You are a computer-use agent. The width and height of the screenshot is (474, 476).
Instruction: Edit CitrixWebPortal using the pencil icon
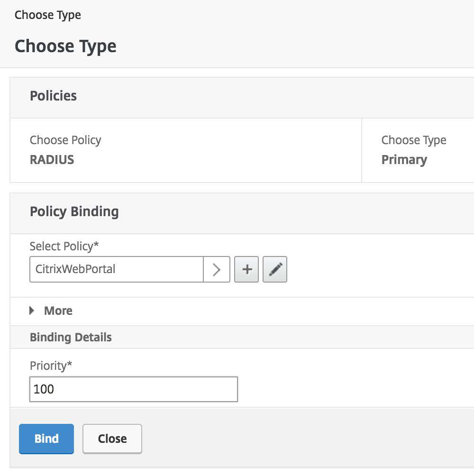(275, 269)
